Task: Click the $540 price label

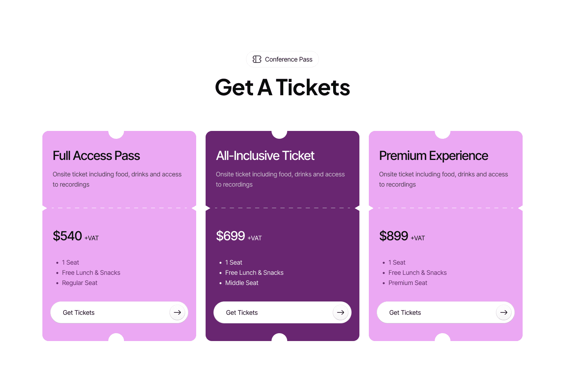Action: click(67, 236)
